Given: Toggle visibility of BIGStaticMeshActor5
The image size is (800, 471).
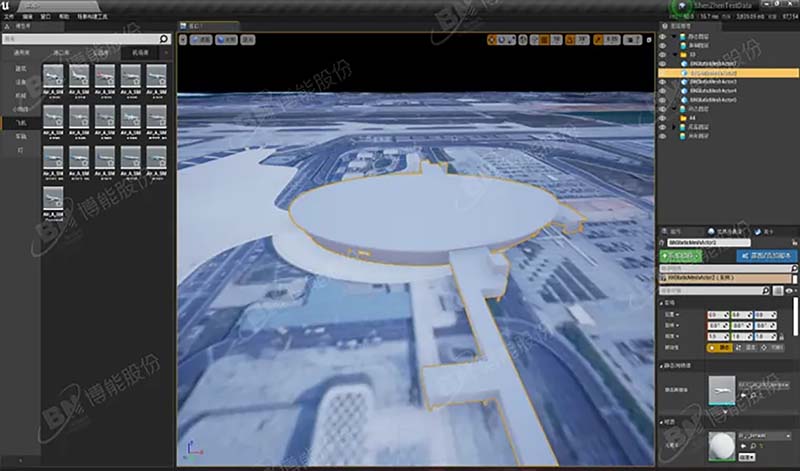Looking at the screenshot, I should tap(662, 100).
